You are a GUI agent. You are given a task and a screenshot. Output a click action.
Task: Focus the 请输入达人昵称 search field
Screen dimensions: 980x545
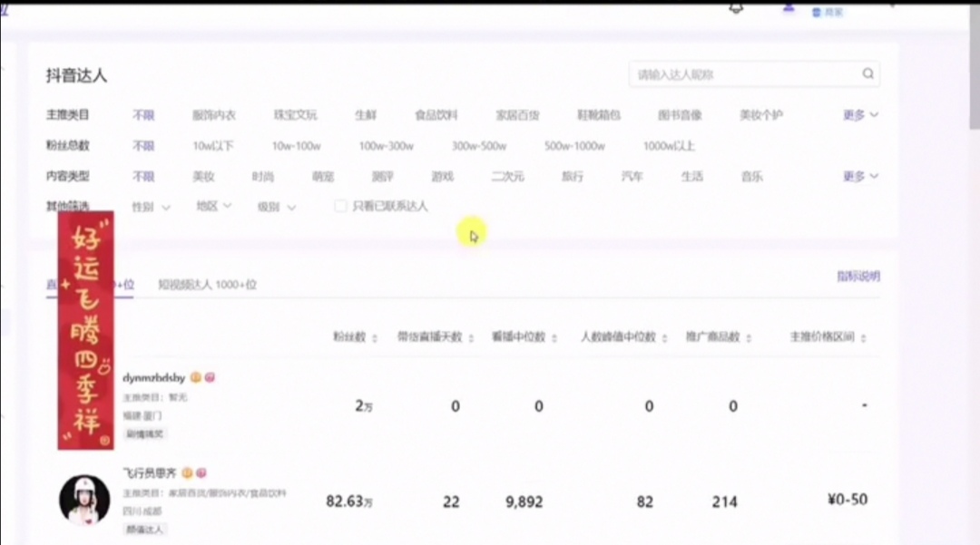(x=754, y=74)
